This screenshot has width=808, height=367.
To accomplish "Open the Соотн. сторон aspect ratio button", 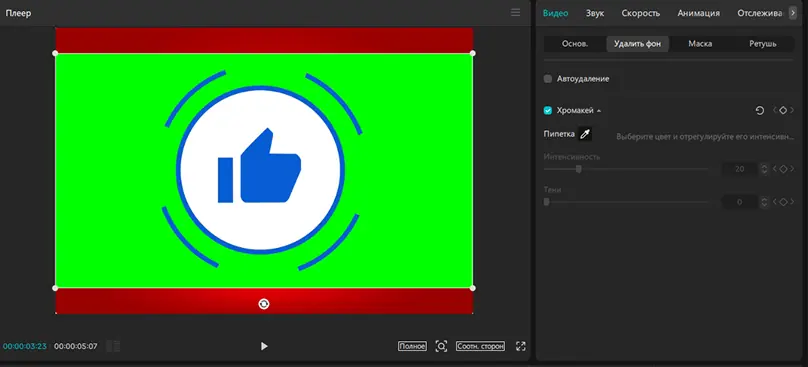I will point(480,346).
